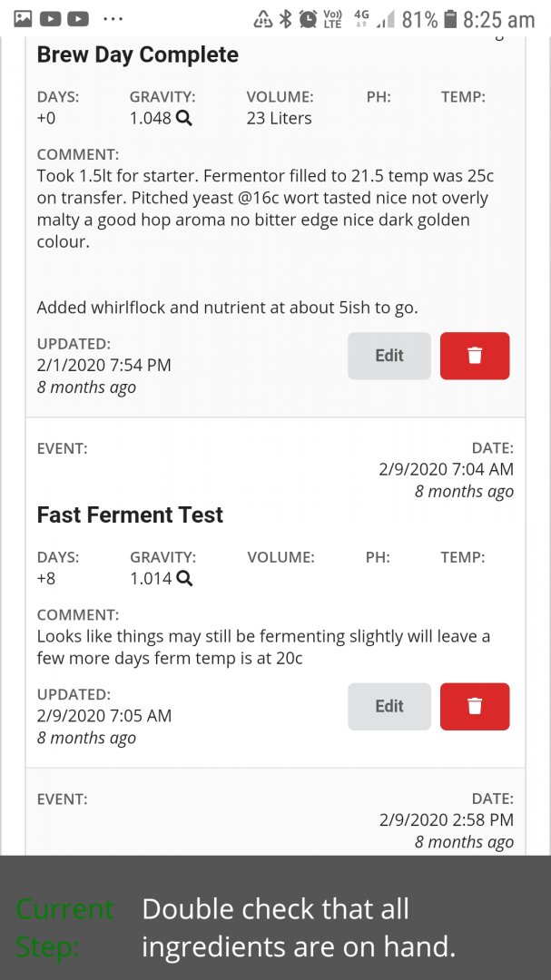Select the Fast Ferment Test heading
The width and height of the screenshot is (551, 980).
(129, 514)
